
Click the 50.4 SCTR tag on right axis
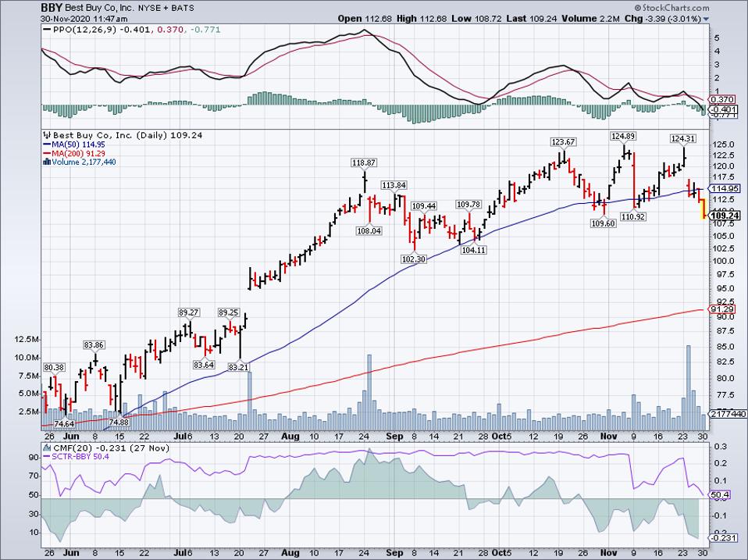pyautogui.click(x=721, y=494)
